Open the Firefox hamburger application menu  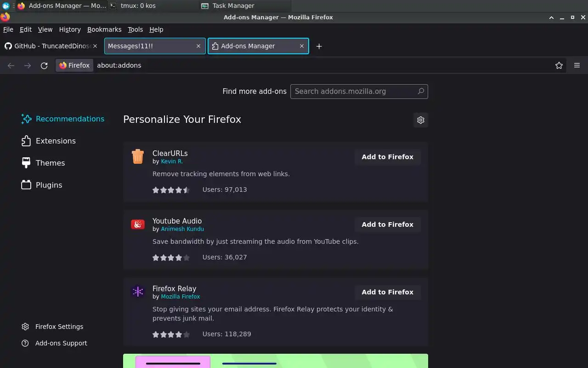pyautogui.click(x=577, y=65)
